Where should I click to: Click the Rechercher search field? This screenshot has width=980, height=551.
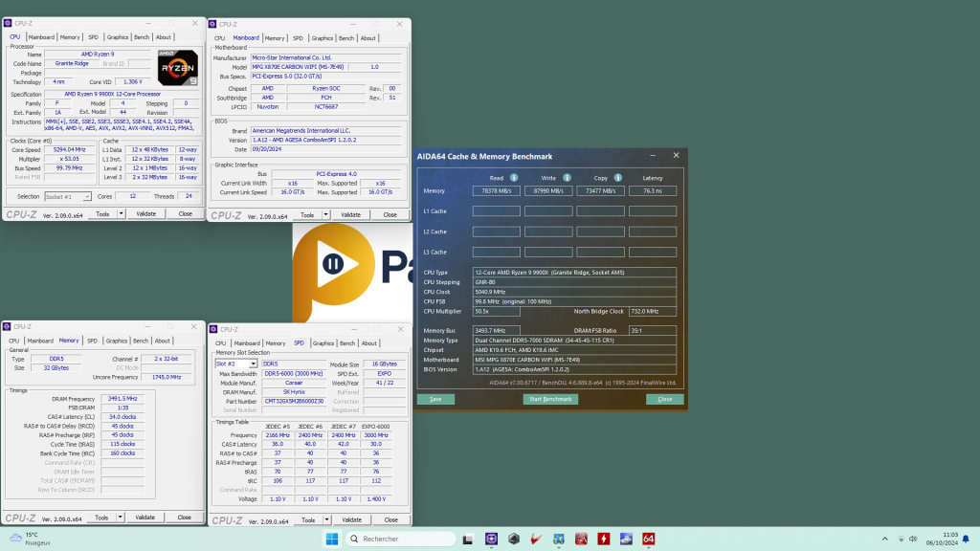click(x=398, y=539)
